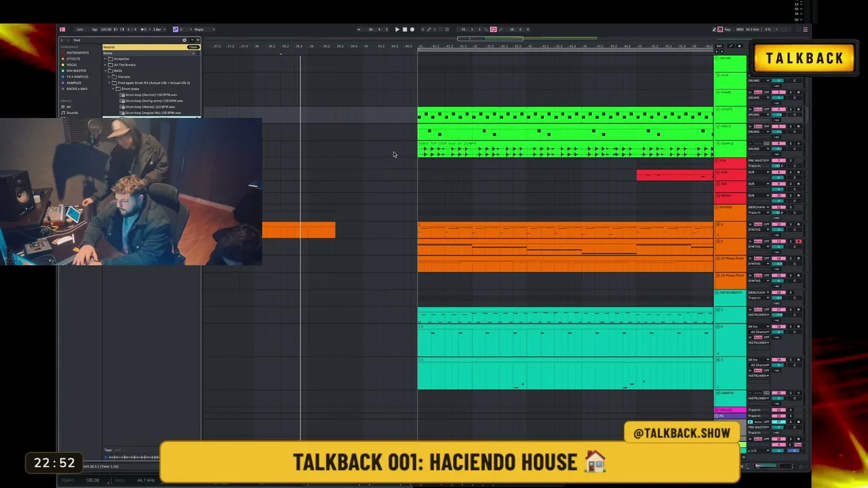Enable the pink loop switch icon
This screenshot has width=868, height=488.
click(493, 29)
